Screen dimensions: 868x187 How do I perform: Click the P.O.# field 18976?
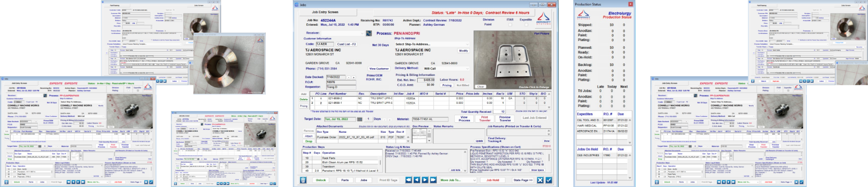(x=341, y=82)
